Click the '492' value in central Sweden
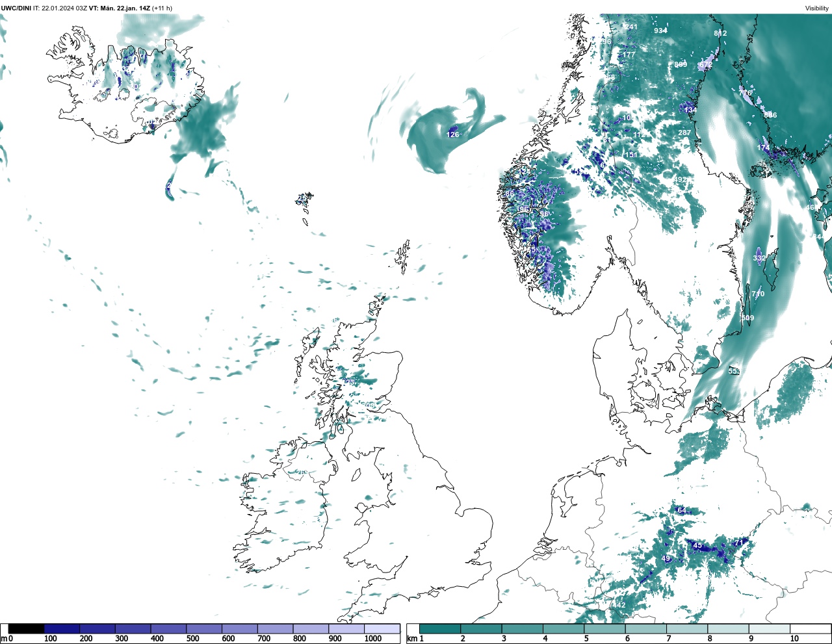This screenshot has width=832, height=644. coord(681,179)
